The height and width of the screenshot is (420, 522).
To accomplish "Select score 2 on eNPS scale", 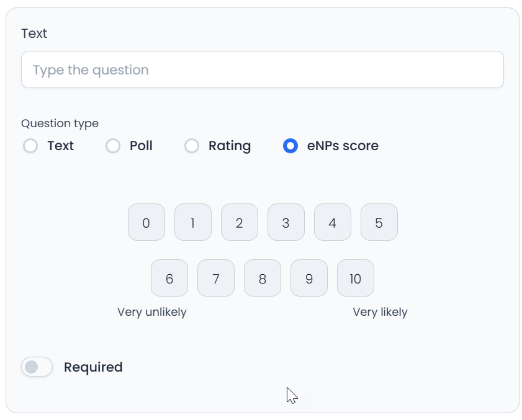I will [240, 222].
